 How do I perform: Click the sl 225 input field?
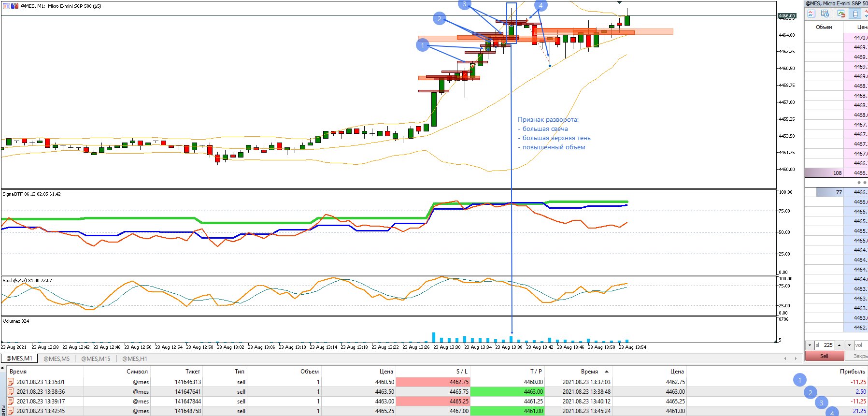click(825, 345)
